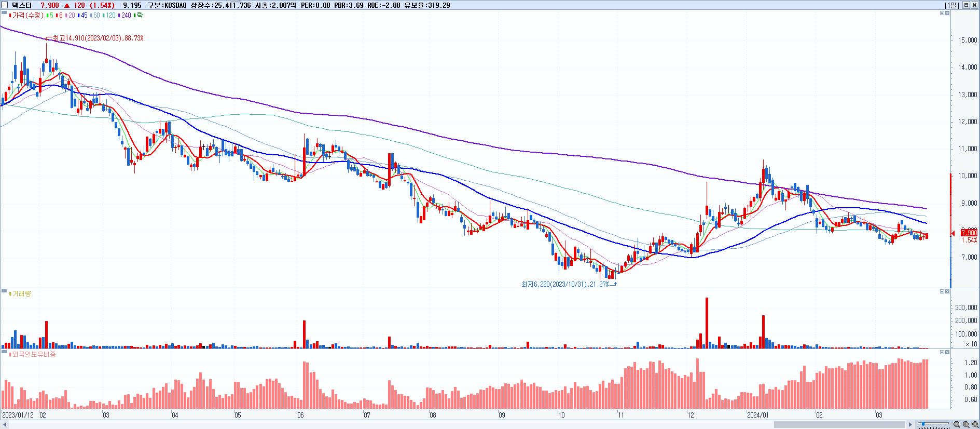Select the 8-day moving average legend
This screenshot has height=429, width=980.
(x=59, y=16)
